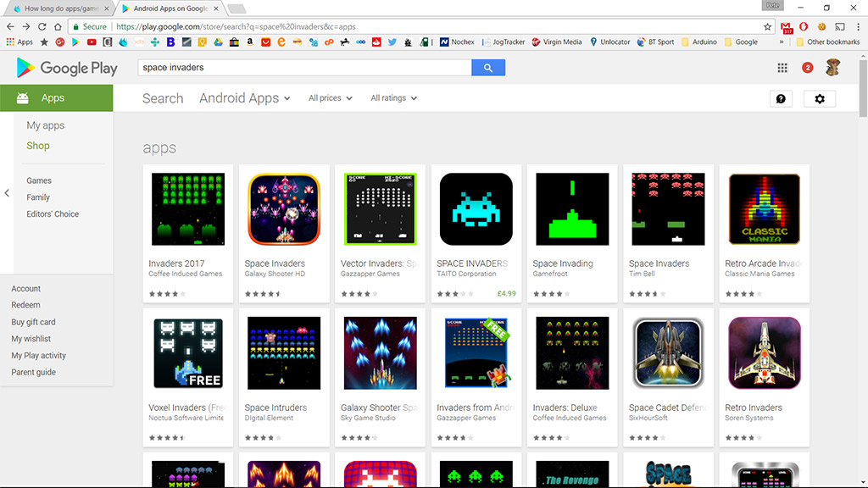Screen dimensions: 868x488
Task: Open the YouTube bookmark icon
Action: pos(92,42)
